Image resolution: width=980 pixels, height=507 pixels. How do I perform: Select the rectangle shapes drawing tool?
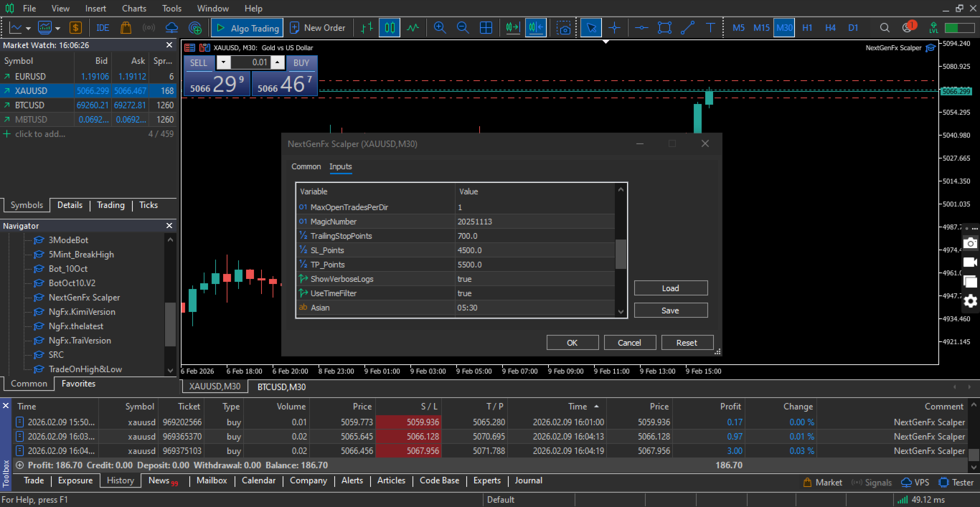(664, 28)
